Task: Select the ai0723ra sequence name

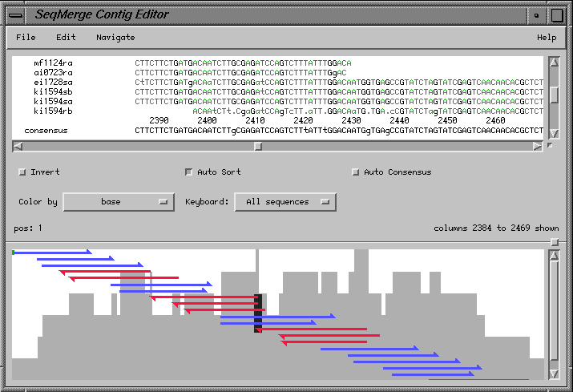Action: pyautogui.click(x=53, y=72)
